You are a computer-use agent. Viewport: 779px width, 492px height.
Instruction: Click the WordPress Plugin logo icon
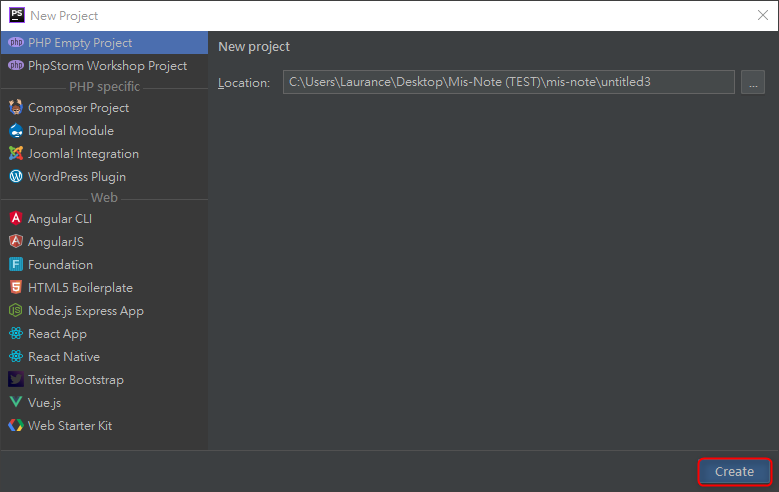(16, 176)
